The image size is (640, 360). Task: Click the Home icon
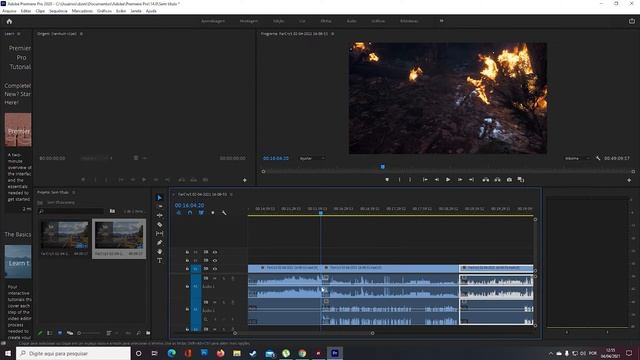9,21
